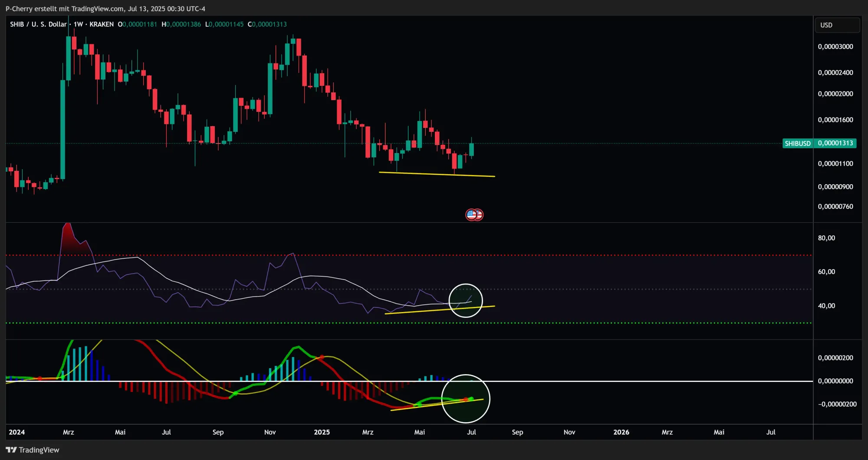
Task: Click the green RSI oversold dotted line
Action: point(409,323)
